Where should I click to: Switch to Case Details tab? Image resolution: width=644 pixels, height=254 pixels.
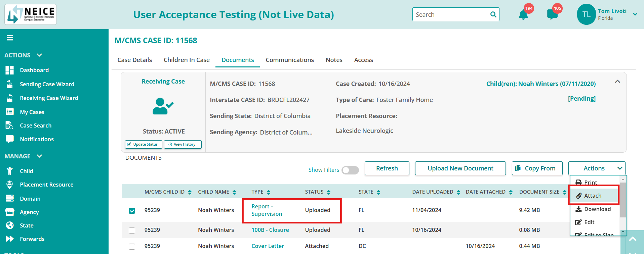point(134,60)
